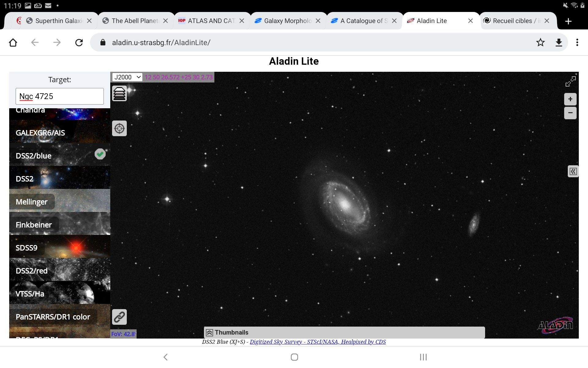
Task: Switch to the ATLAS AND CAT tab
Action: click(x=211, y=21)
